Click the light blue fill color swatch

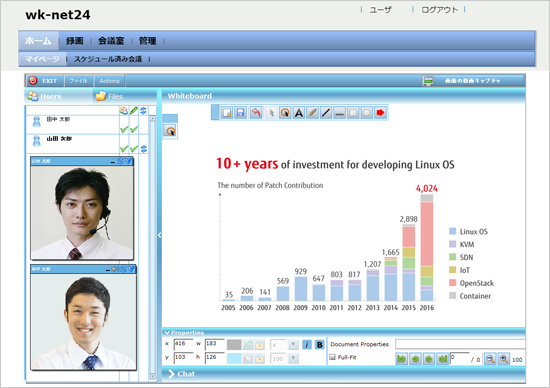234,359
